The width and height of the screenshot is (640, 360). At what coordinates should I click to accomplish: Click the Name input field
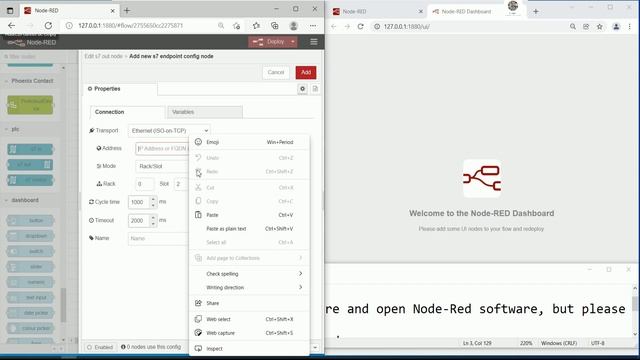(x=159, y=238)
